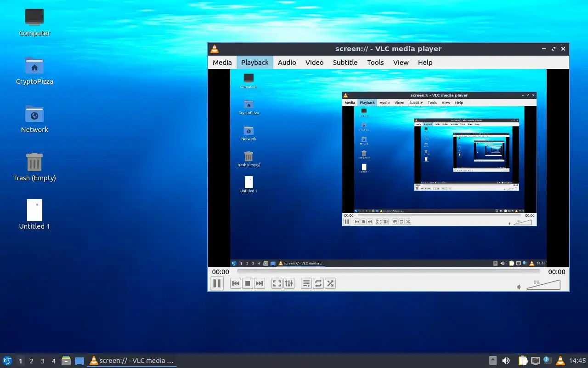
Task: Click the VLC media task button in the taskbar
Action: pos(132,361)
